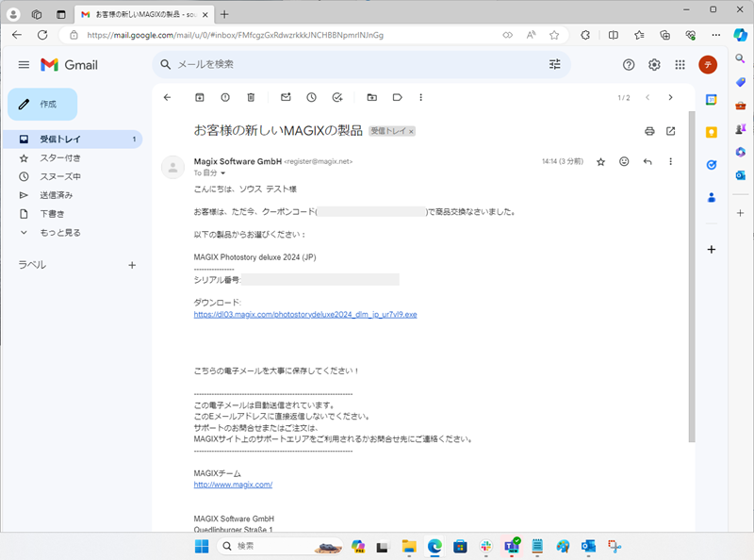Click the 作成 compose button
754x560 pixels.
42,104
